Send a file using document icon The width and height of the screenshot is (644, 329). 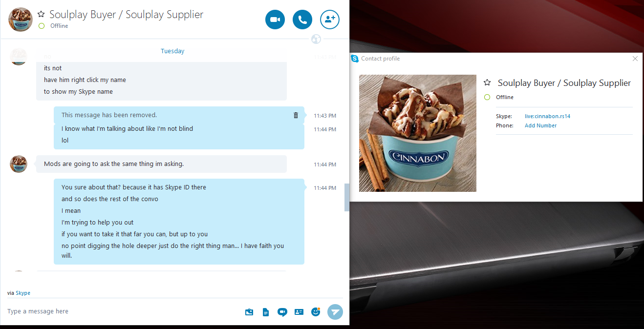coord(266,312)
